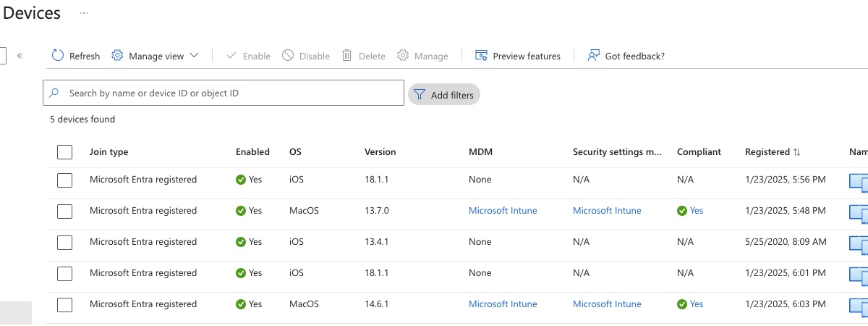Click version cell 14.6.1
The image size is (868, 326).
(377, 304)
